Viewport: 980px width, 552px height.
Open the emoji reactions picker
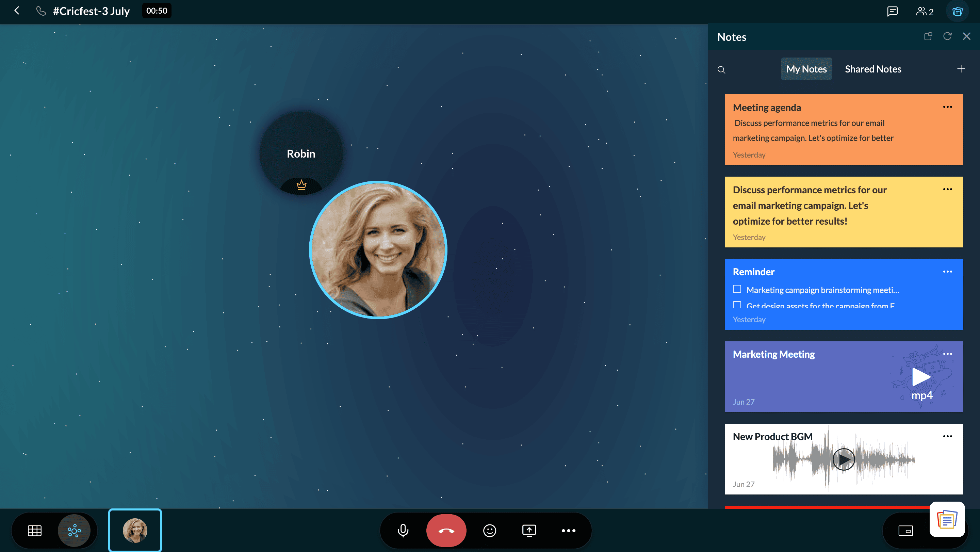coord(490,531)
